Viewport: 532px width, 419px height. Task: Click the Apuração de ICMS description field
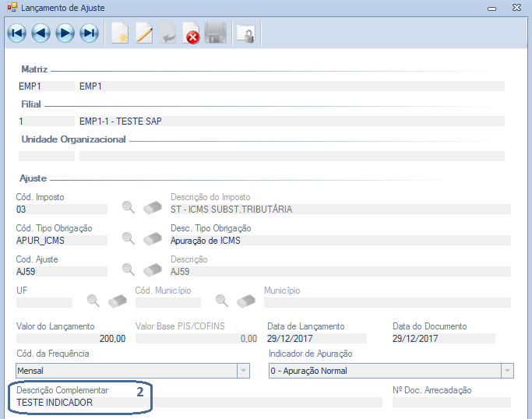tap(340, 241)
